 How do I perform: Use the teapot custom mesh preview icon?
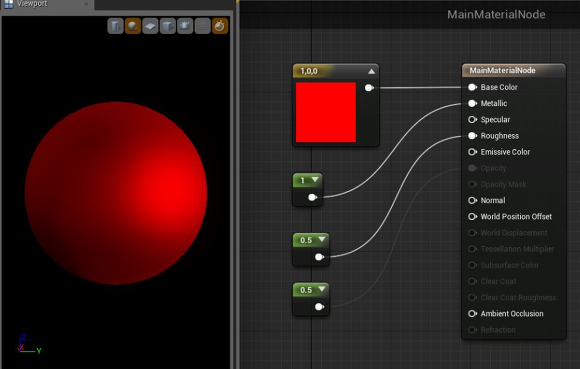coord(185,26)
